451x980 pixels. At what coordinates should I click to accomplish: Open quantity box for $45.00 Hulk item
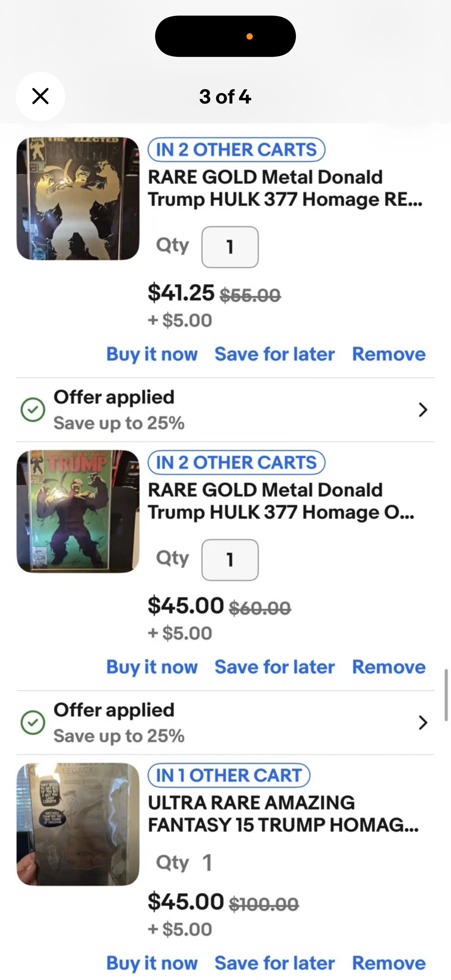(230, 560)
